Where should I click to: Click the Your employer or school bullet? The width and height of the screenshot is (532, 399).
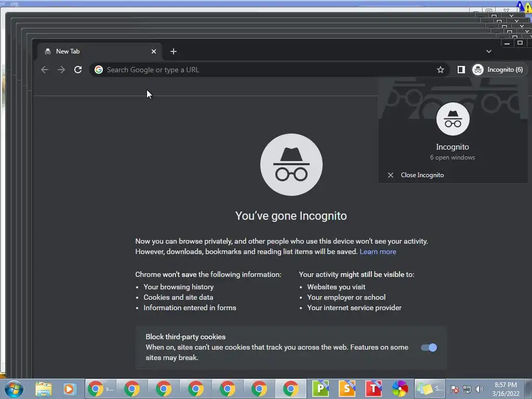pos(346,297)
